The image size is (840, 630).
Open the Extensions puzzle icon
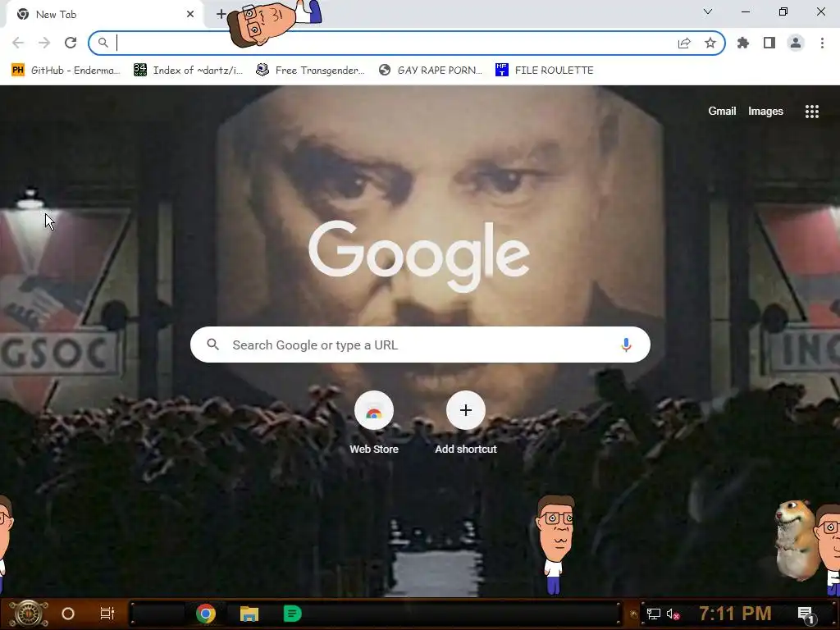coord(743,43)
